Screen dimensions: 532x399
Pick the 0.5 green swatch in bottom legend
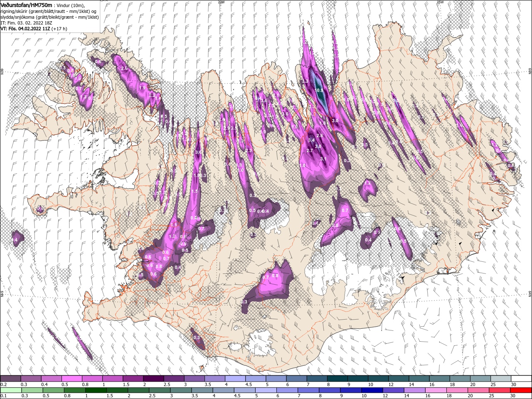tap(54, 390)
